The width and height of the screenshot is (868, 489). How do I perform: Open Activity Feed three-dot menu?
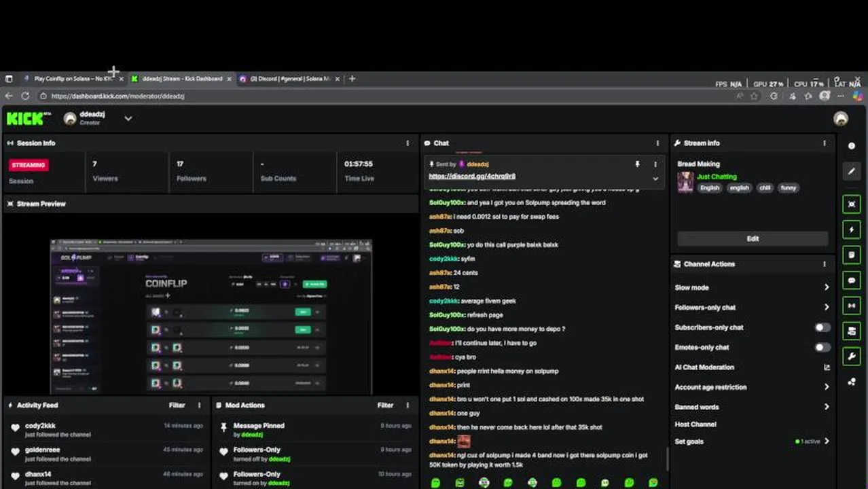tap(199, 405)
